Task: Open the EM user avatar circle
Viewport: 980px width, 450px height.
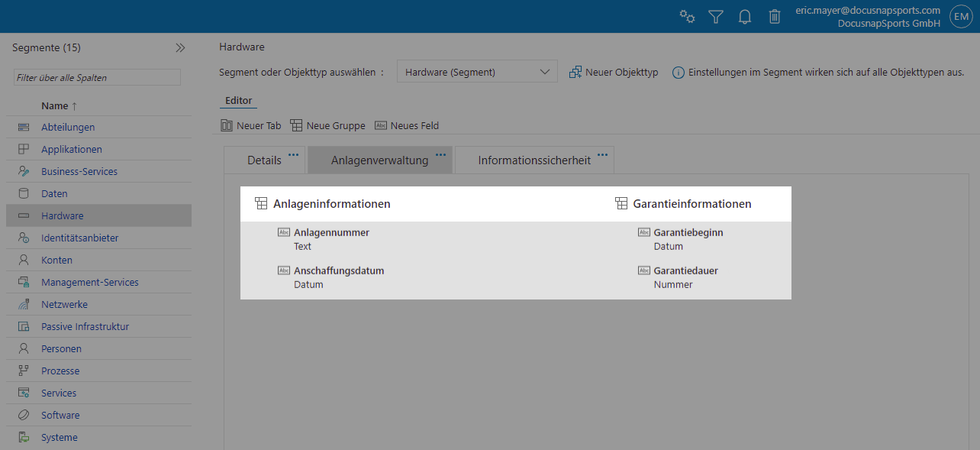Action: point(960,16)
